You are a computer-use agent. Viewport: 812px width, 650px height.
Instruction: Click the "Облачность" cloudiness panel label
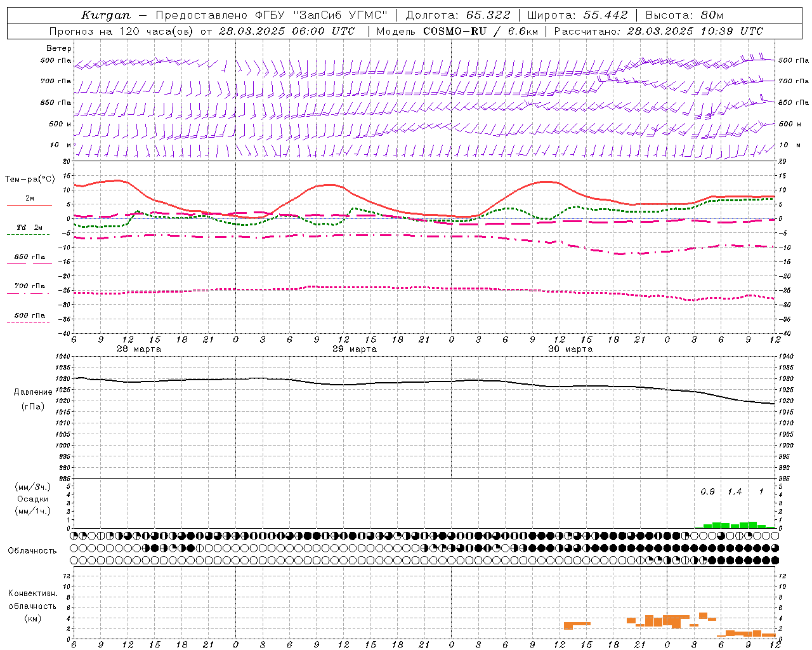[x=32, y=551]
